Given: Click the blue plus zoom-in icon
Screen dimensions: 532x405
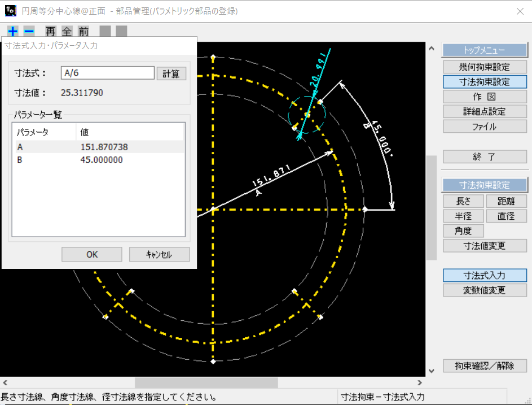Looking at the screenshot, I should click(13, 32).
